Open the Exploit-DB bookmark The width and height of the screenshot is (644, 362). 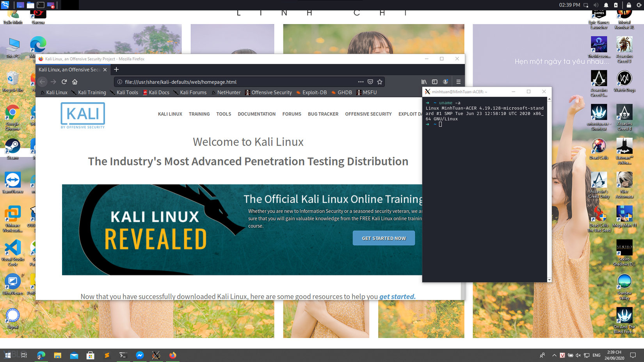[311, 92]
